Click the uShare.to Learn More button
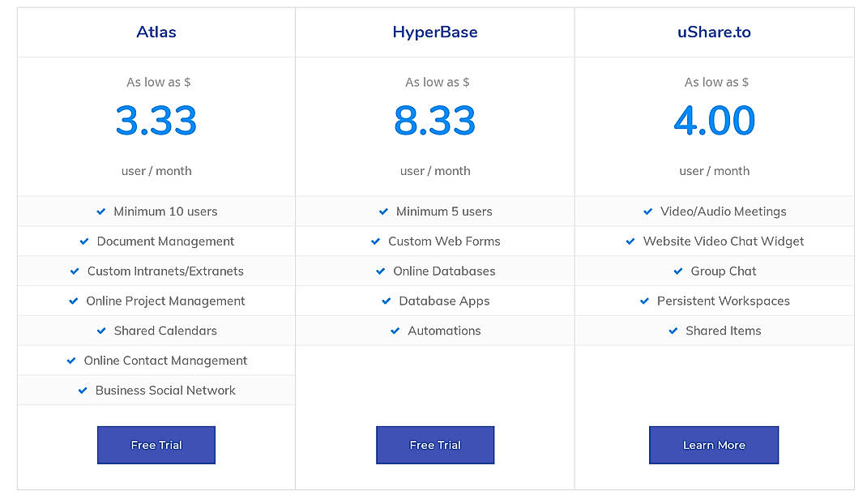 coord(714,445)
